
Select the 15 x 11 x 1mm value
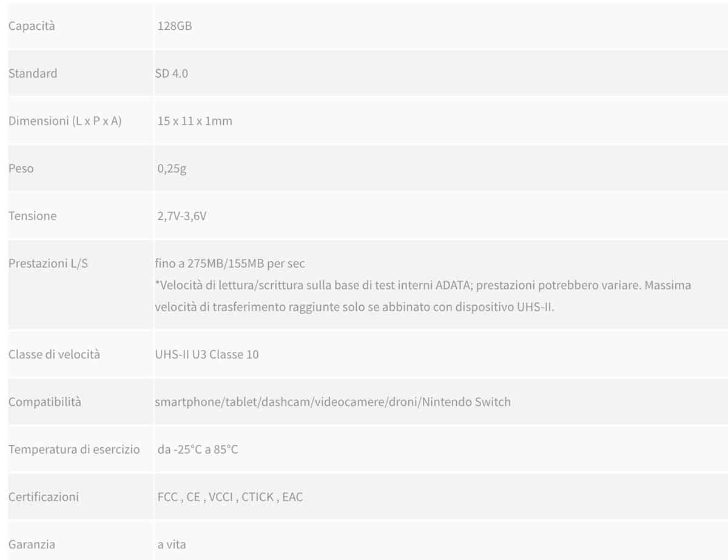[195, 121]
